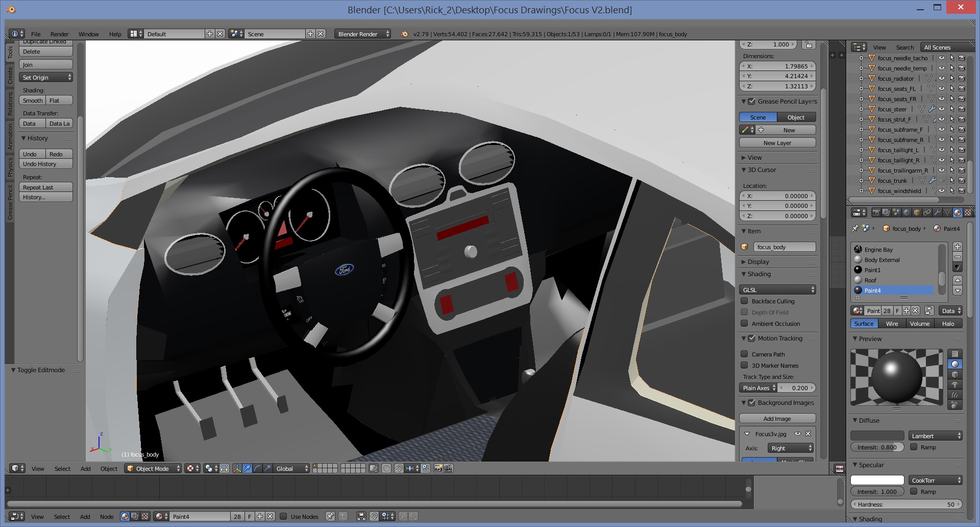Hide focus_radiator with its eye icon

tap(942, 78)
